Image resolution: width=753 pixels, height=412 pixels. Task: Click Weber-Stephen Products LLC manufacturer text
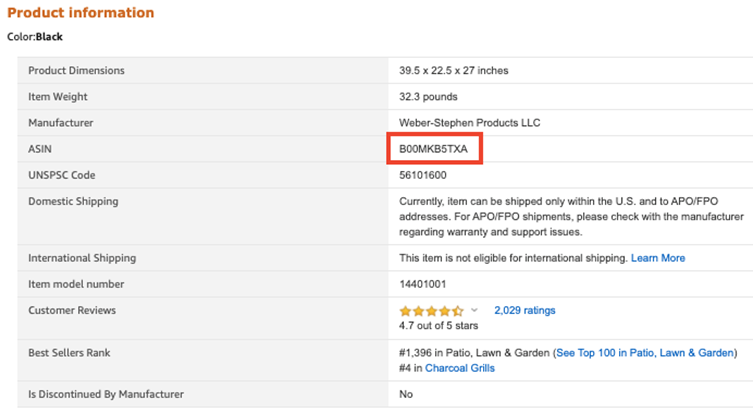[469, 123]
